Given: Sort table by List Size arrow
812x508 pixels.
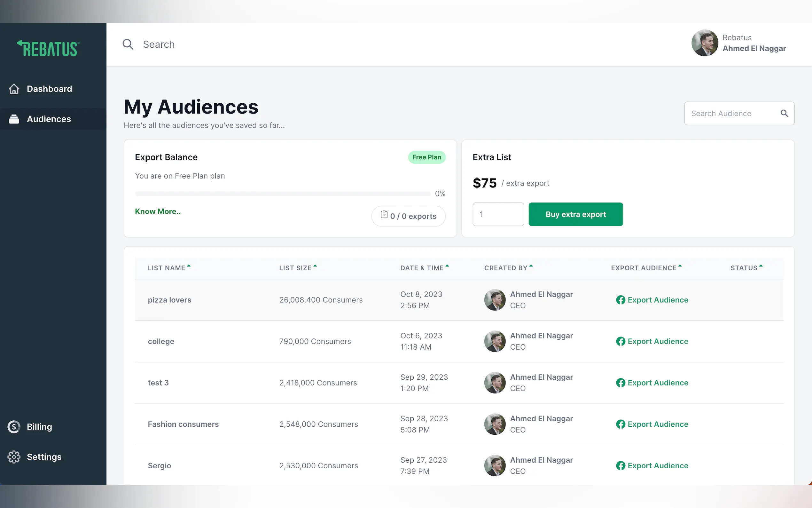Looking at the screenshot, I should [x=315, y=266].
